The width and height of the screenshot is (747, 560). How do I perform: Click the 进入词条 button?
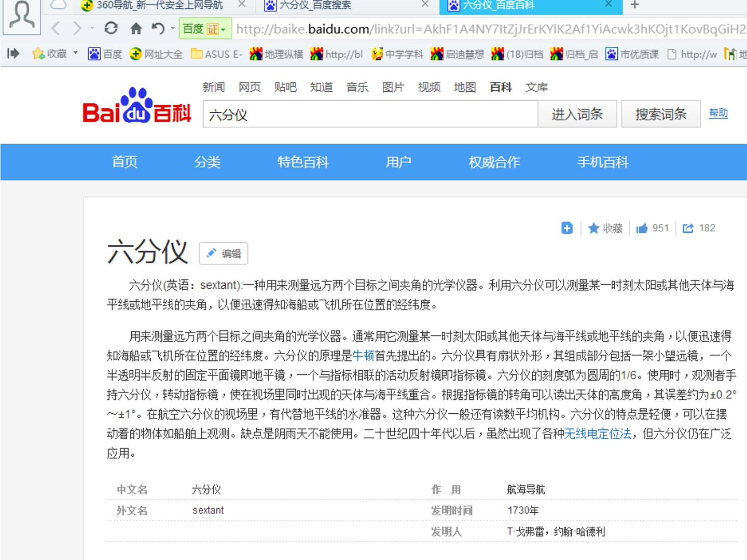(577, 114)
